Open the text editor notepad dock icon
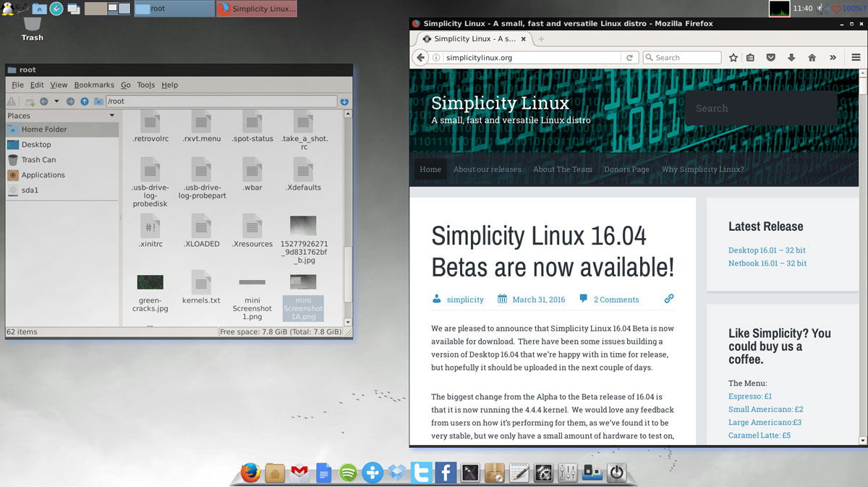Viewport: 868px width, 487px height. tap(519, 473)
